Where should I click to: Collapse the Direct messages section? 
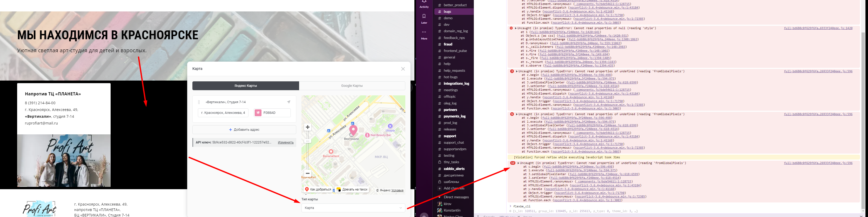pyautogui.click(x=439, y=197)
